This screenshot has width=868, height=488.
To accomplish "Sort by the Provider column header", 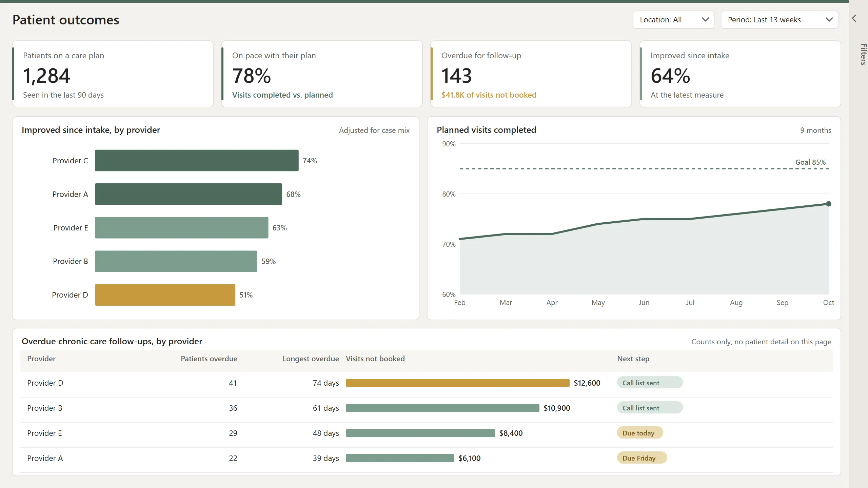I will [41, 359].
